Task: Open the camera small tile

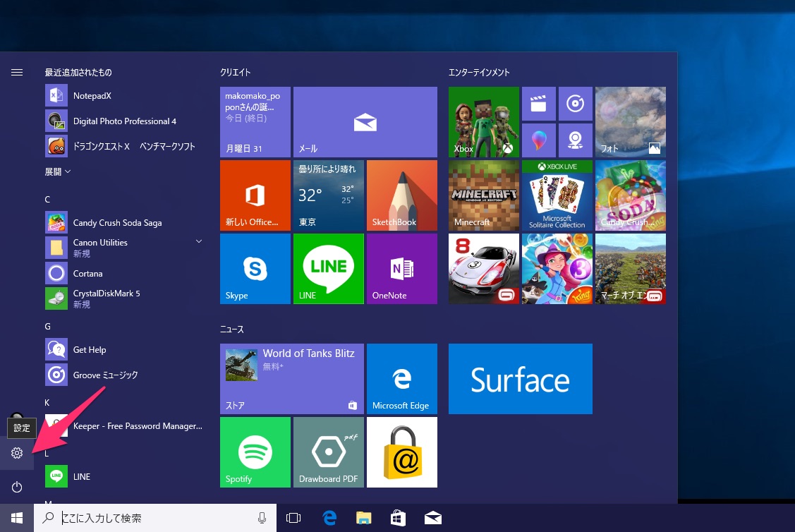Action: click(x=576, y=140)
